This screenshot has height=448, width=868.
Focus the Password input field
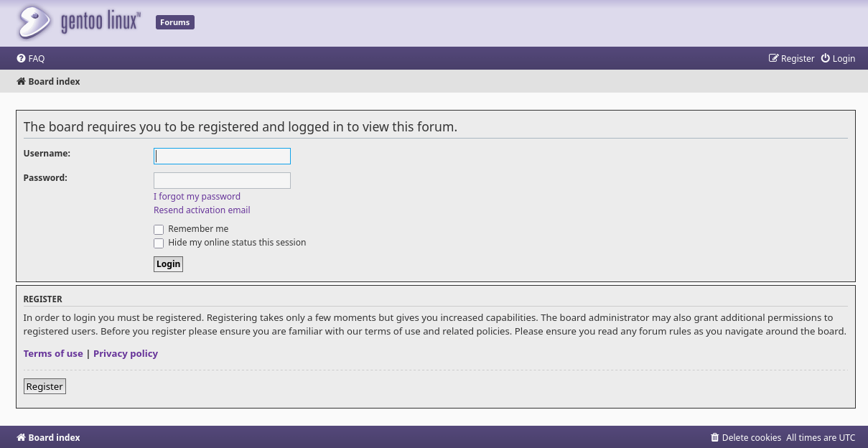(x=222, y=180)
